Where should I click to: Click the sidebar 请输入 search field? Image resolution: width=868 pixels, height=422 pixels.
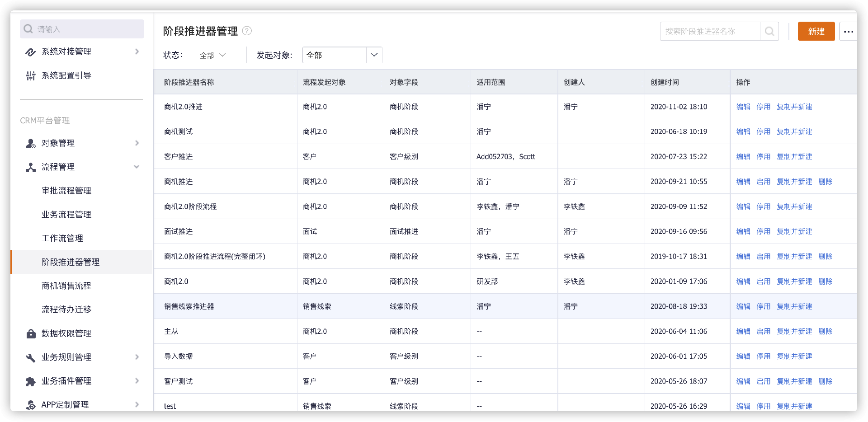pos(81,29)
